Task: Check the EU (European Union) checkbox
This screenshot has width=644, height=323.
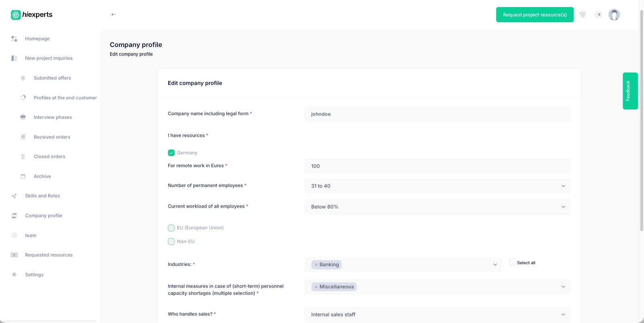Action: coord(171,228)
